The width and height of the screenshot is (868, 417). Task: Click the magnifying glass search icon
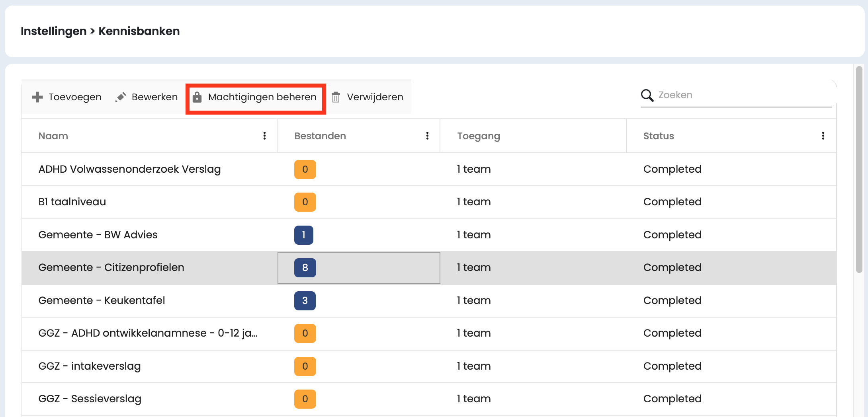647,95
